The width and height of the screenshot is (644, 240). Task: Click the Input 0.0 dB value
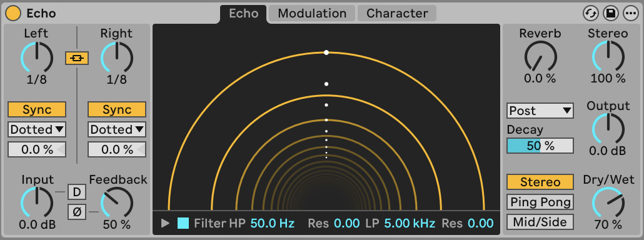(x=37, y=224)
